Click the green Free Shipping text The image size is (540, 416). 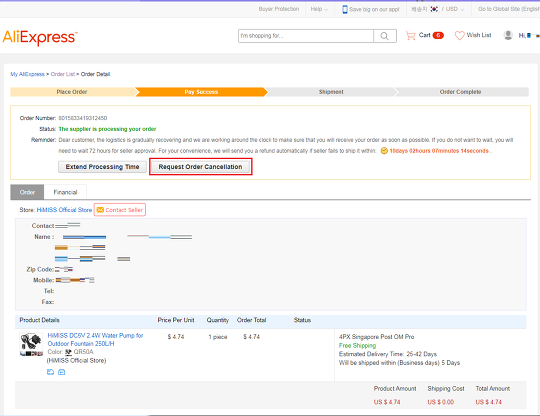(x=357, y=345)
